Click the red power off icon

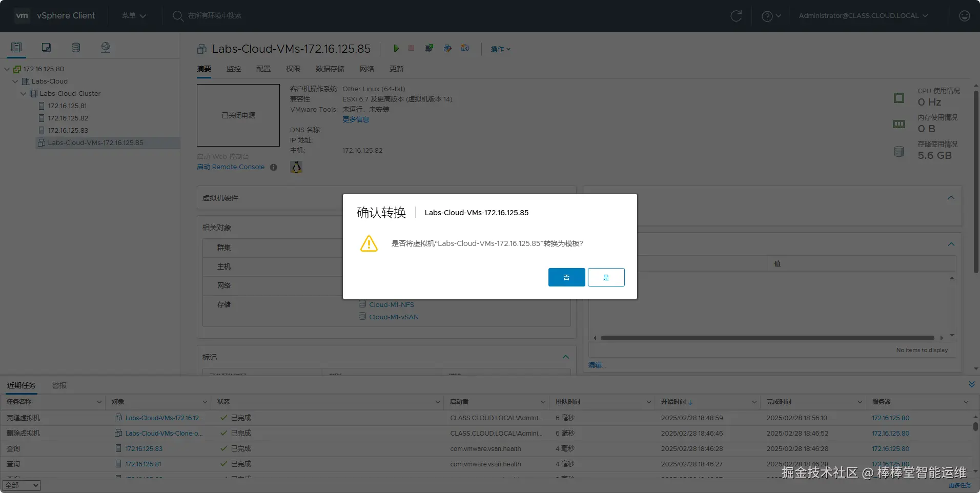coord(411,48)
